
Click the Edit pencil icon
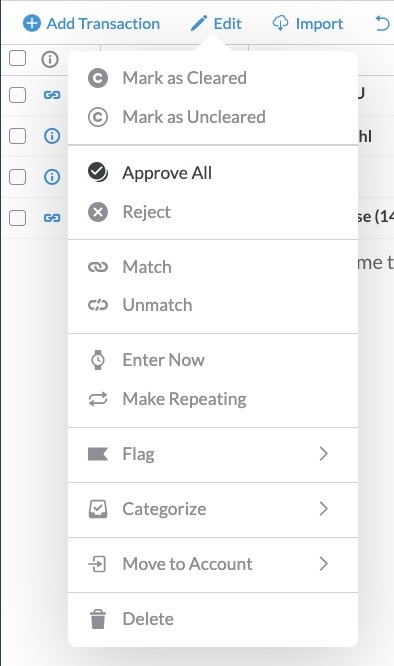click(199, 23)
